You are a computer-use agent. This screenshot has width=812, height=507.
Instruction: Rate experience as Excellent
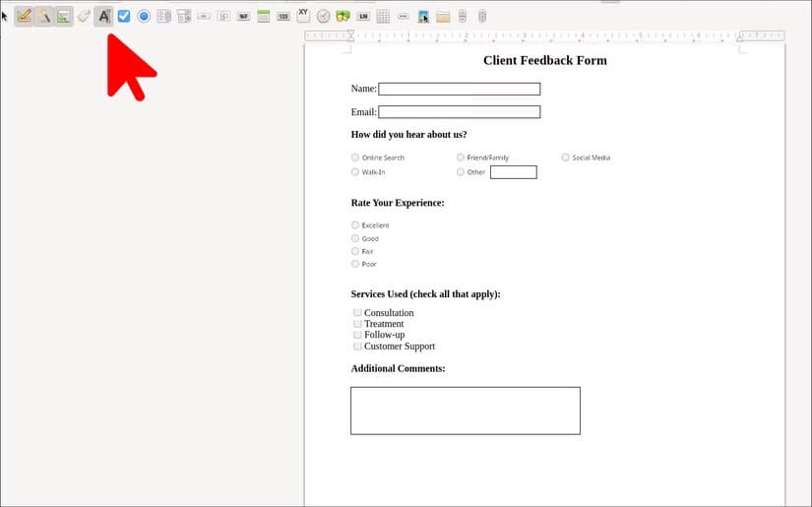tap(354, 225)
